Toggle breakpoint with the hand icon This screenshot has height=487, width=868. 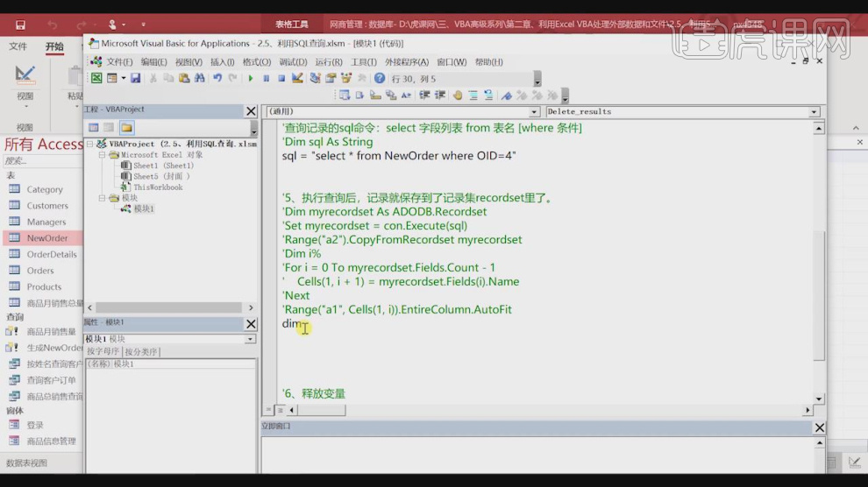458,95
